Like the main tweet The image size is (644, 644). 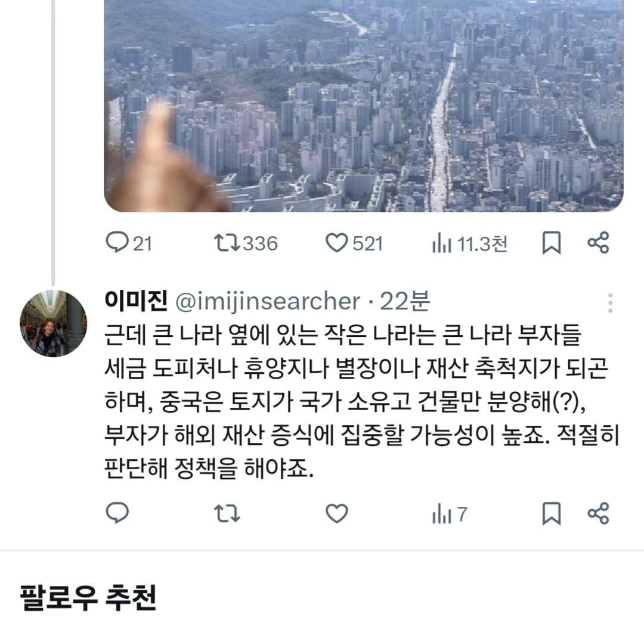pyautogui.click(x=338, y=242)
